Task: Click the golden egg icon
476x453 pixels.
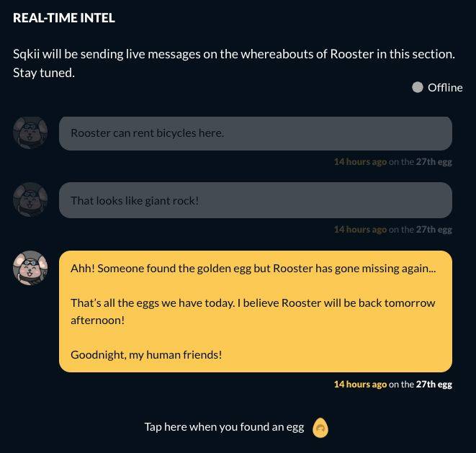Action: pos(320,428)
